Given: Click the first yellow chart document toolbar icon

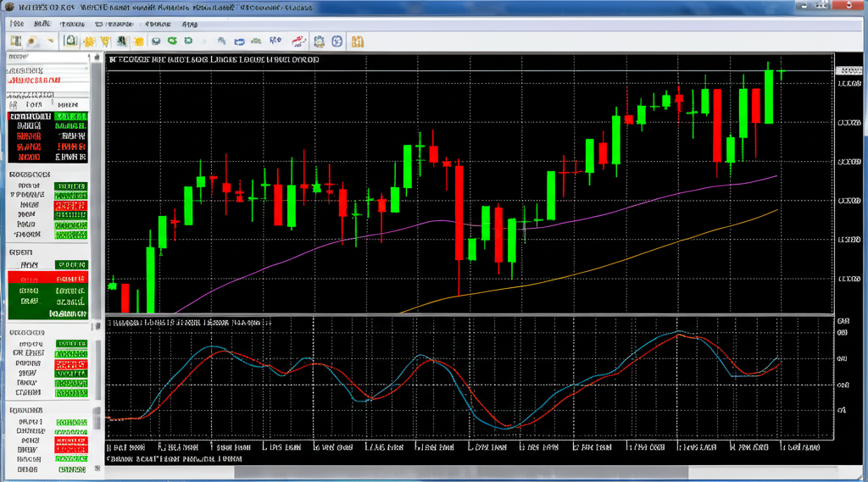Looking at the screenshot, I should tap(15, 42).
